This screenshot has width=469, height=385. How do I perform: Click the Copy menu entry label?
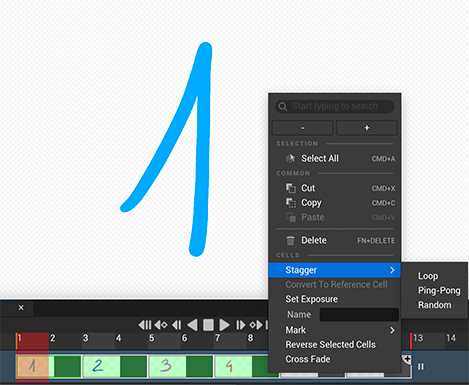pyautogui.click(x=311, y=203)
